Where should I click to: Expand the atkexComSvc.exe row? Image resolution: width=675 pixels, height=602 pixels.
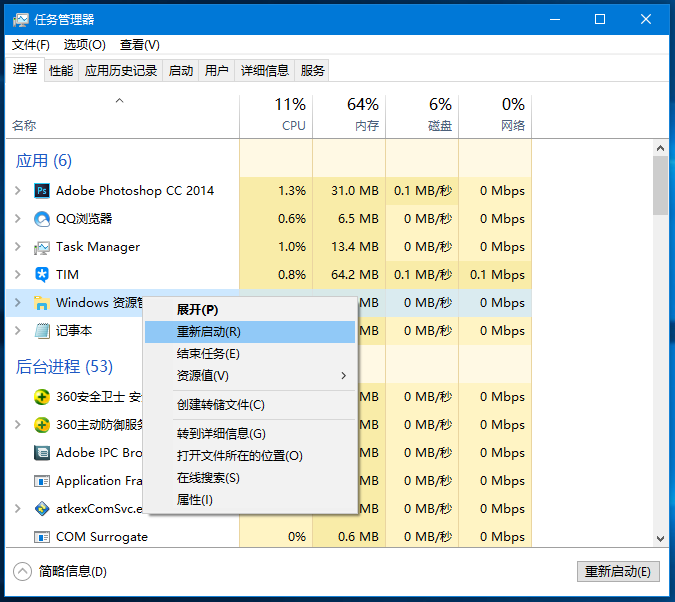tap(18, 509)
